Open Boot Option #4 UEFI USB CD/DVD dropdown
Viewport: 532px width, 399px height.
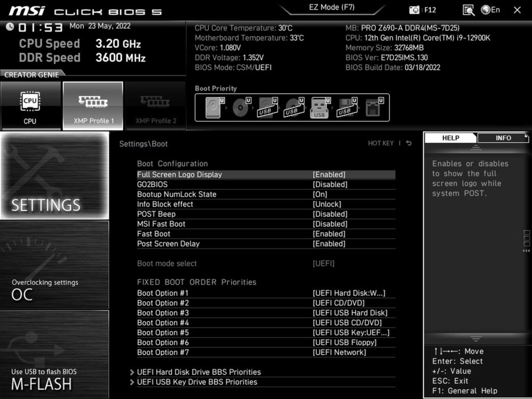(347, 322)
